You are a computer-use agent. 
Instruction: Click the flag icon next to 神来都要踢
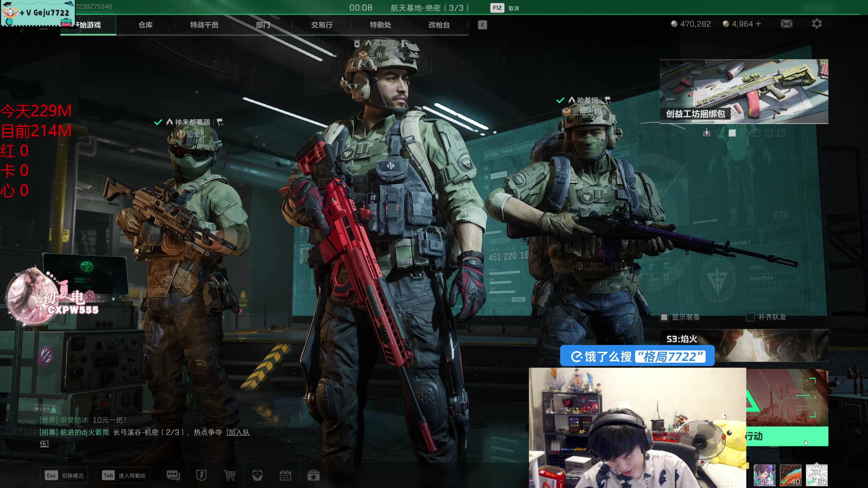pos(220,122)
